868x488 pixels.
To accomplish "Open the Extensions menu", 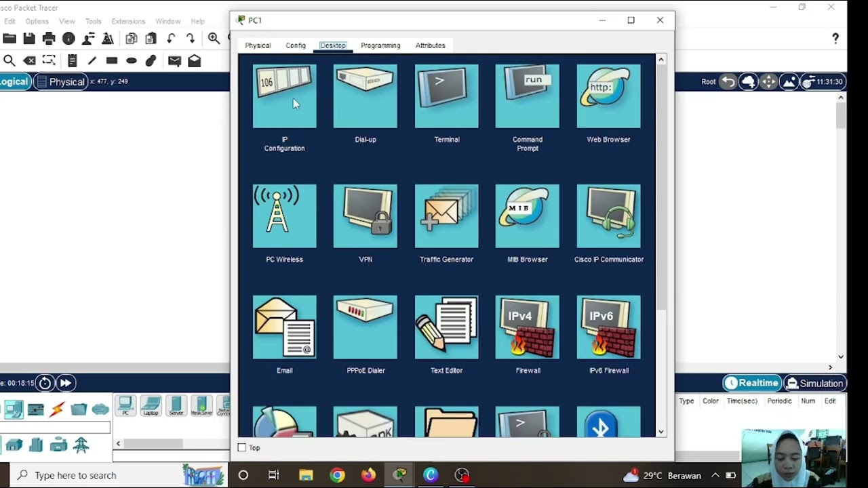I will click(128, 21).
